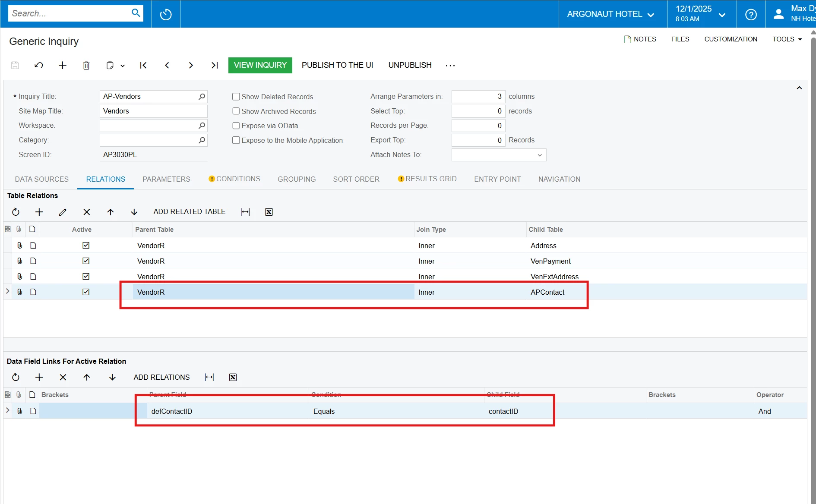
Task: Switch to the Data Sources tab
Action: click(x=42, y=179)
